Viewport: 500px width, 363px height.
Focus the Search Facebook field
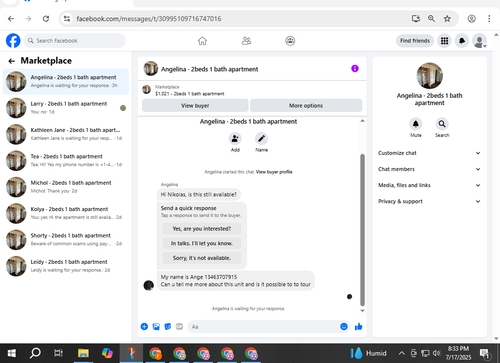coord(75,41)
